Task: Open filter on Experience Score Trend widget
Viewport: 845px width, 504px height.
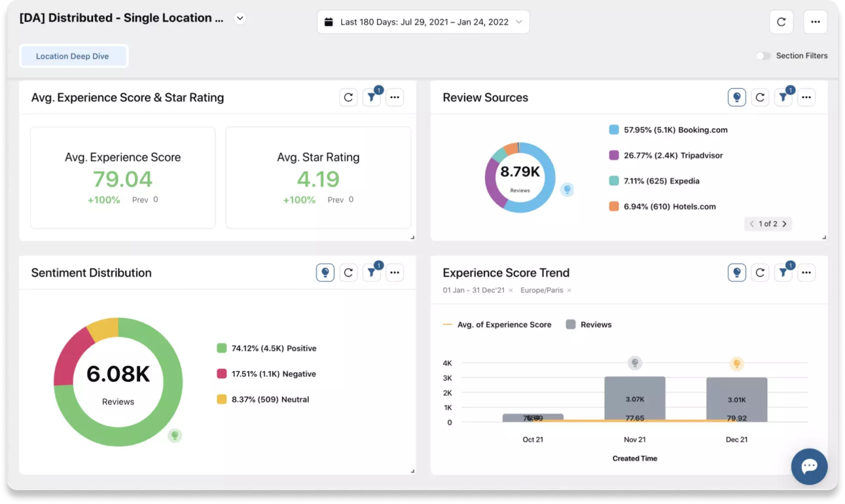Action: pos(783,273)
